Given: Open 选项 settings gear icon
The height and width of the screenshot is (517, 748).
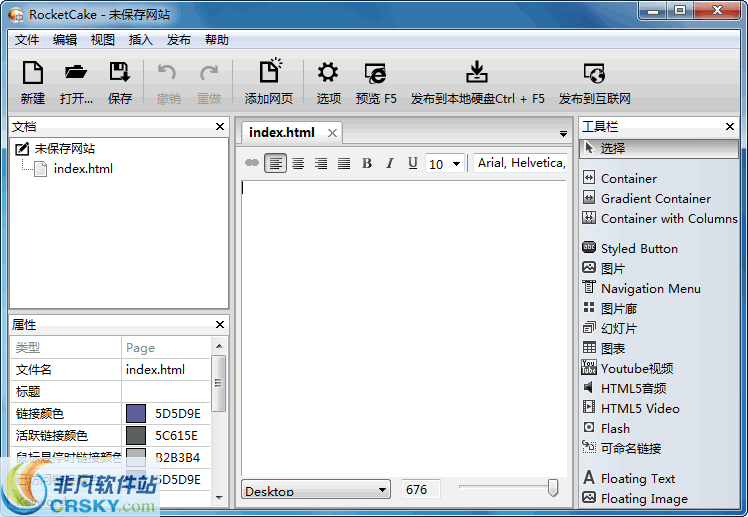Looking at the screenshot, I should click(328, 73).
